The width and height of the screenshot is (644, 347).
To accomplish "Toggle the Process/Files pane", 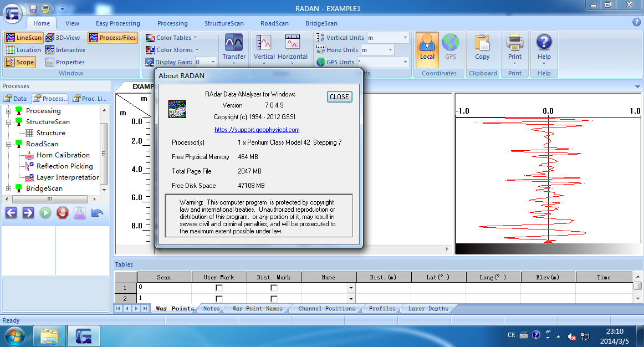I will click(x=113, y=38).
